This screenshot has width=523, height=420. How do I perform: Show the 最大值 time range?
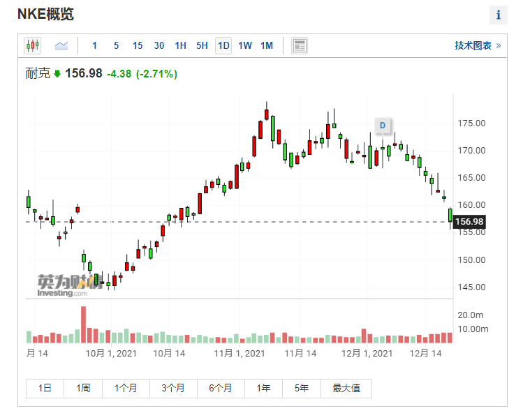(346, 389)
